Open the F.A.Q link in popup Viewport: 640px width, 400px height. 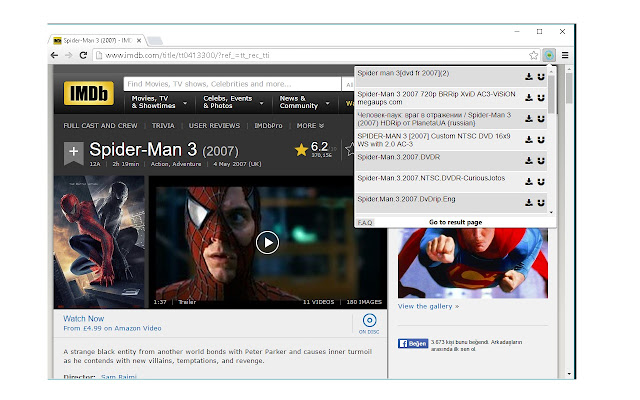coord(365,222)
